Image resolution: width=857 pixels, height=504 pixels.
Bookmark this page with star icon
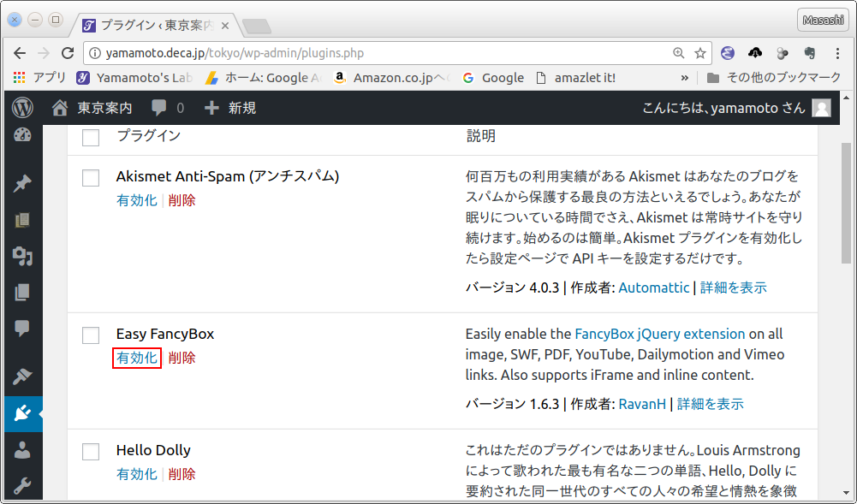(x=700, y=53)
